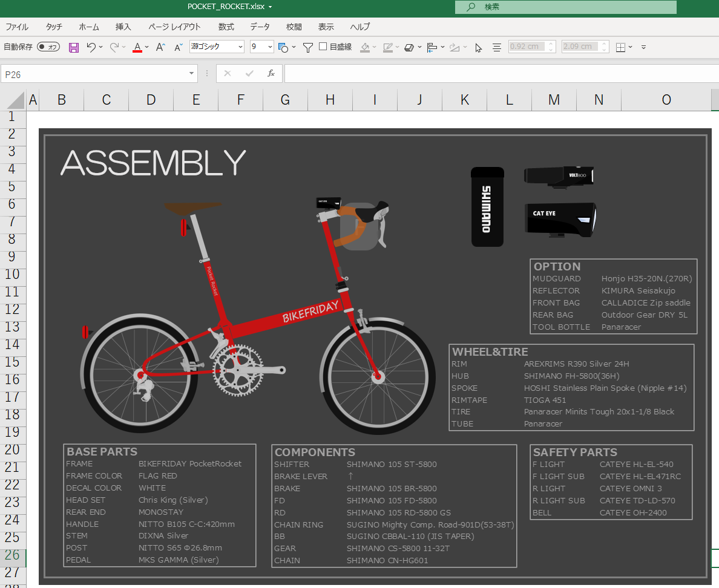Viewport: 719px width, 588px height.
Task: Click the Insert Function fx icon
Action: [x=271, y=73]
